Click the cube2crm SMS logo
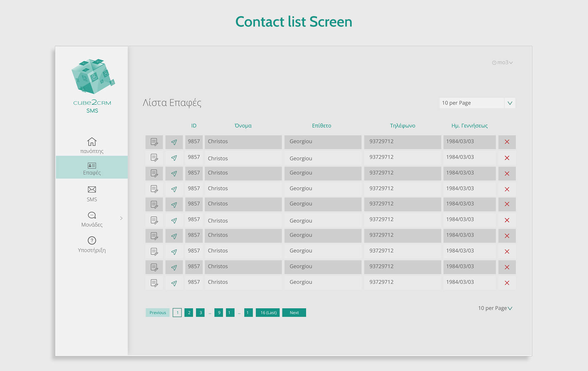The height and width of the screenshot is (371, 588). [x=92, y=85]
